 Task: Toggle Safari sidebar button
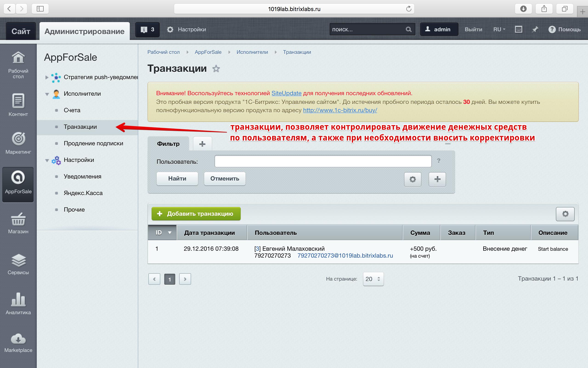point(40,9)
